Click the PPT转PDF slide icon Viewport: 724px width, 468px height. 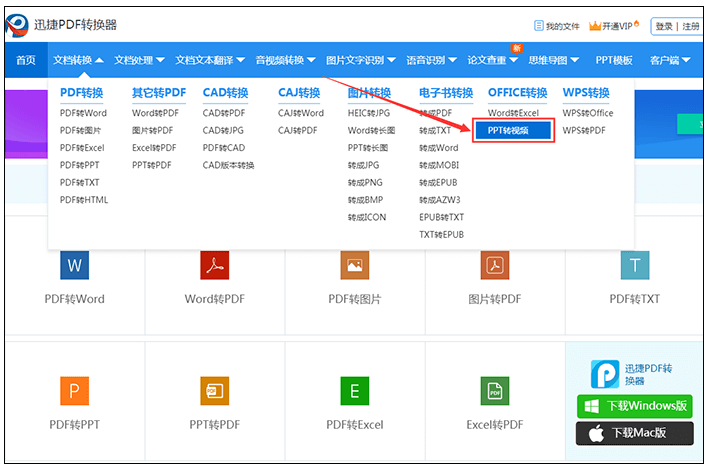pos(215,391)
